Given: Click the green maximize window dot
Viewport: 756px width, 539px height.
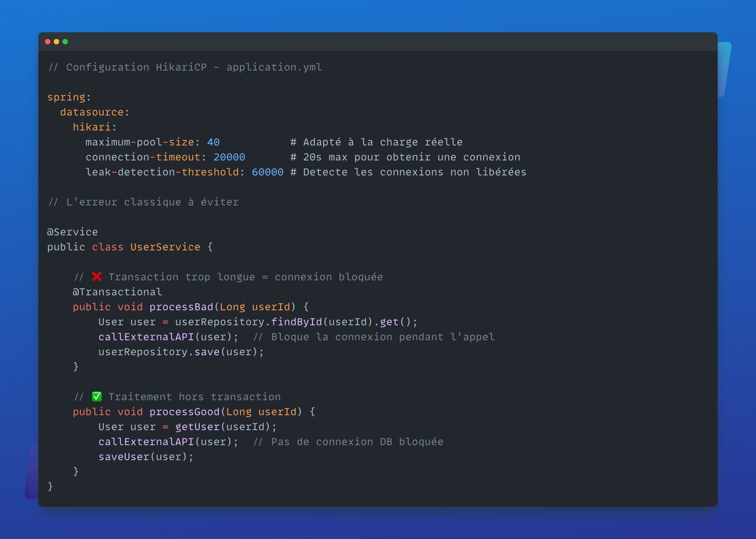Looking at the screenshot, I should [65, 42].
